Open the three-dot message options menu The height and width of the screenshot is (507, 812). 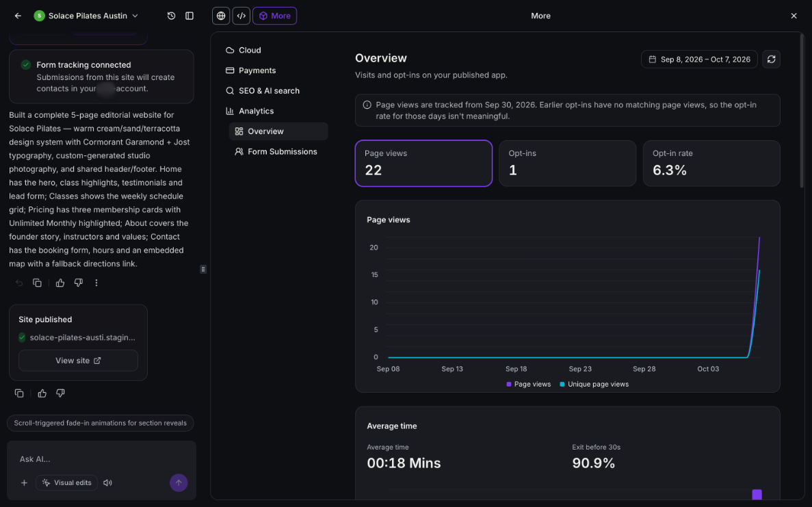(96, 283)
